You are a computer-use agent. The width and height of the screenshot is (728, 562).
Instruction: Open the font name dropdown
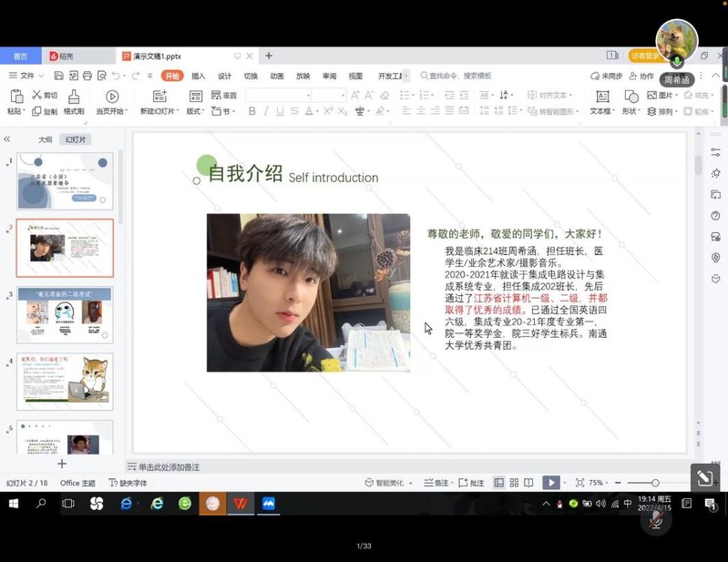click(x=308, y=96)
